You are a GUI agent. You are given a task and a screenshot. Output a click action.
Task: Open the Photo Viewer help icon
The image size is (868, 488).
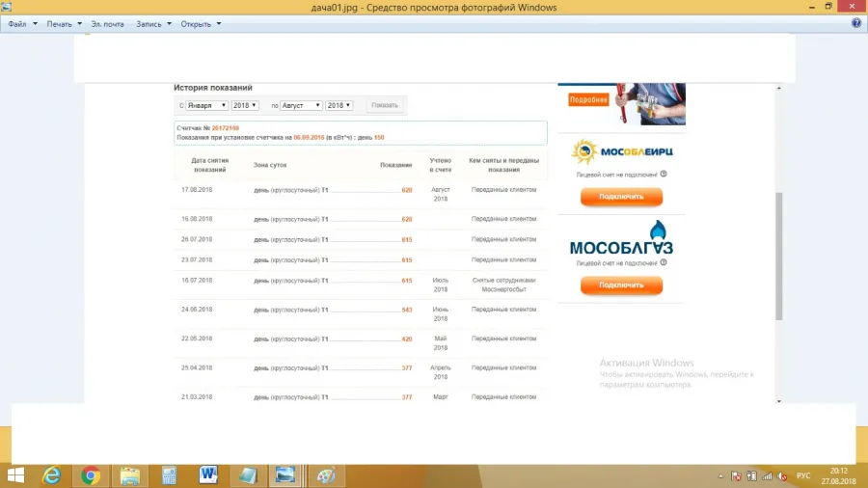(855, 23)
